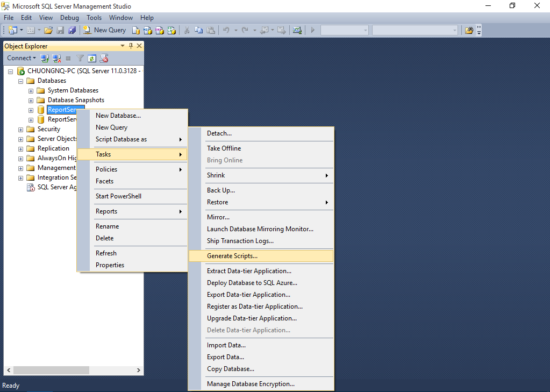Viewport: 550px width, 392px height.
Task: Expand the Security folder node
Action: click(x=20, y=130)
